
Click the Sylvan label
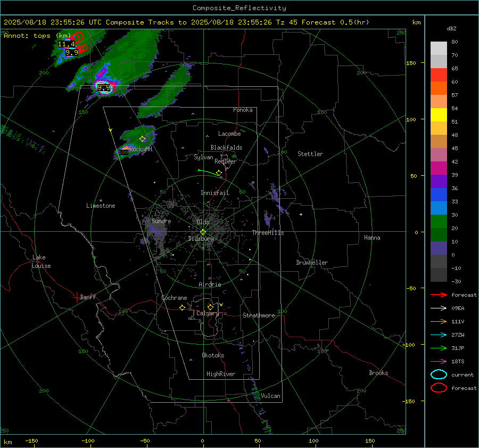click(x=203, y=157)
